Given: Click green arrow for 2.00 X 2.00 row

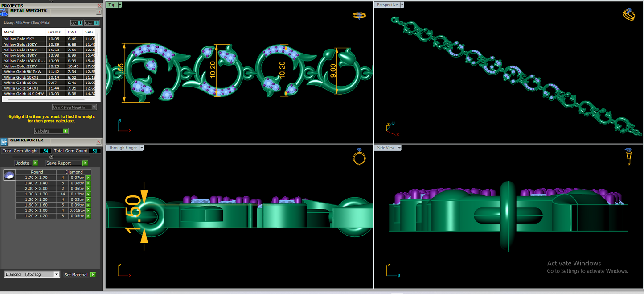Looking at the screenshot, I should pyautogui.click(x=88, y=189).
